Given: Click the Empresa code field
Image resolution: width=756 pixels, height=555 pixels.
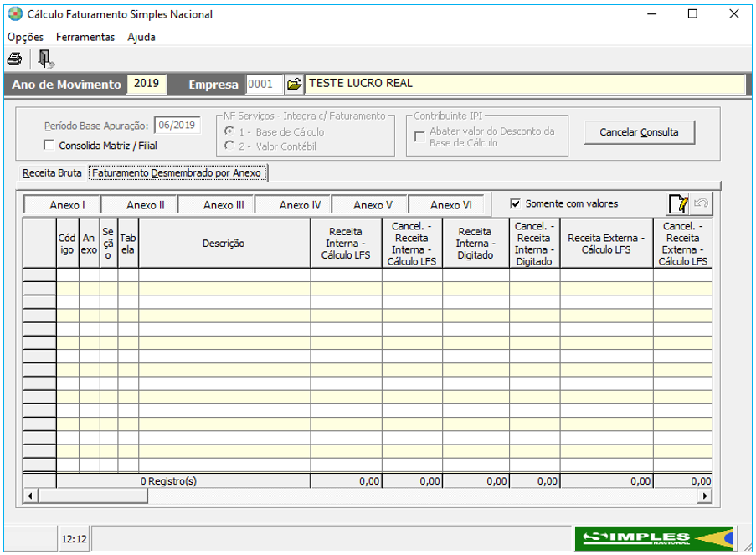Looking at the screenshot, I should pos(265,85).
